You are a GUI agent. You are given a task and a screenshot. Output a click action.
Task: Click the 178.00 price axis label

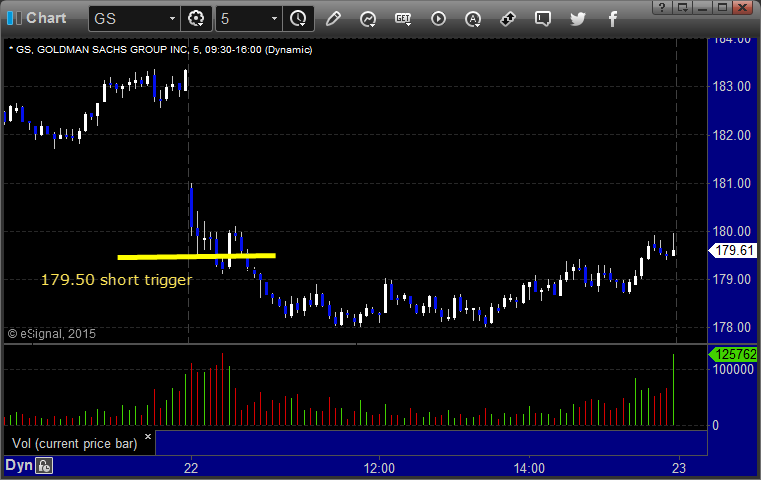(732, 327)
